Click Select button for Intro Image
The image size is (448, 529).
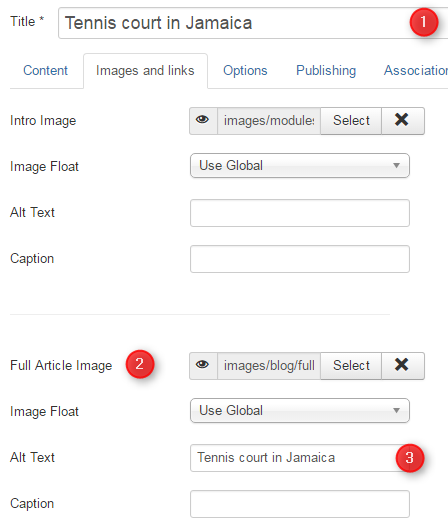click(351, 121)
